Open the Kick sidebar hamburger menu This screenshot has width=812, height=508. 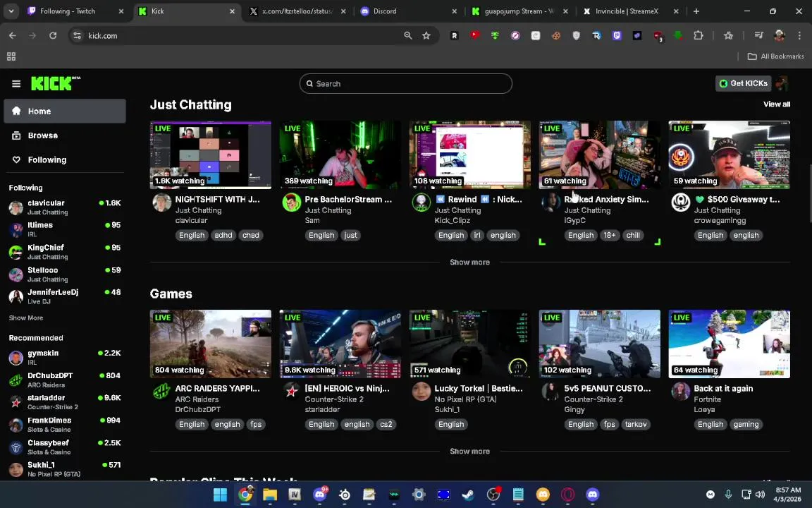[16, 83]
